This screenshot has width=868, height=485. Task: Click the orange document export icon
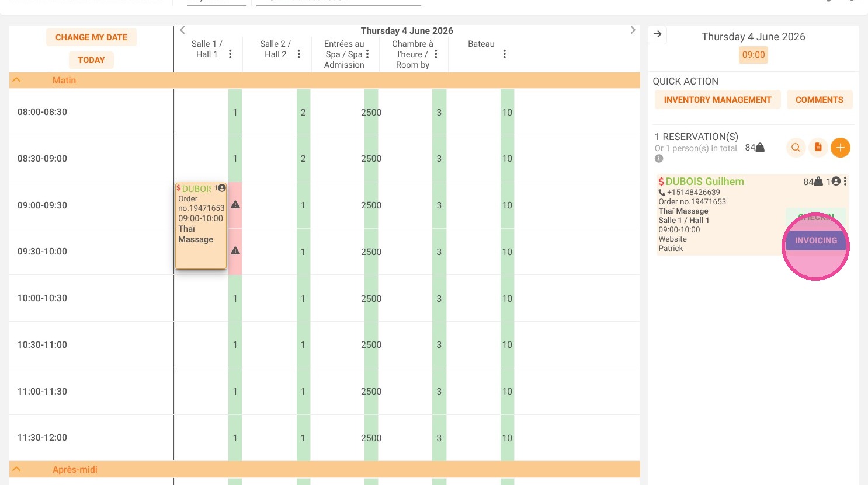click(818, 148)
